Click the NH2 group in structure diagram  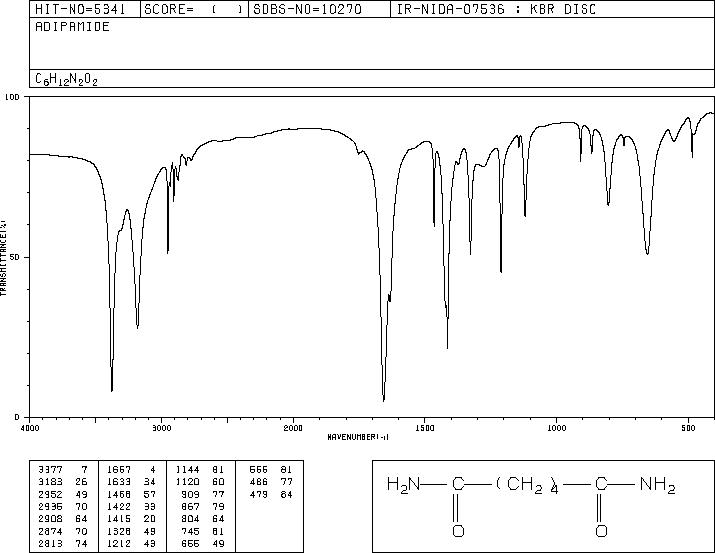click(x=658, y=484)
